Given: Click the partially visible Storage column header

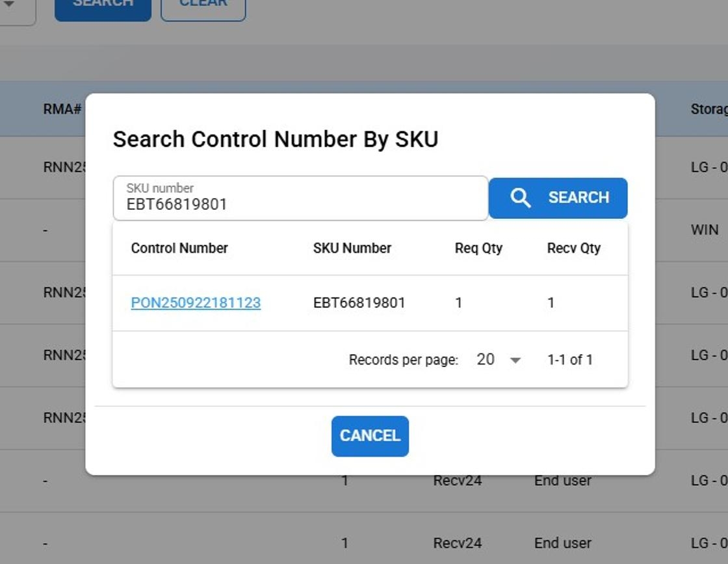Looking at the screenshot, I should tap(708, 109).
